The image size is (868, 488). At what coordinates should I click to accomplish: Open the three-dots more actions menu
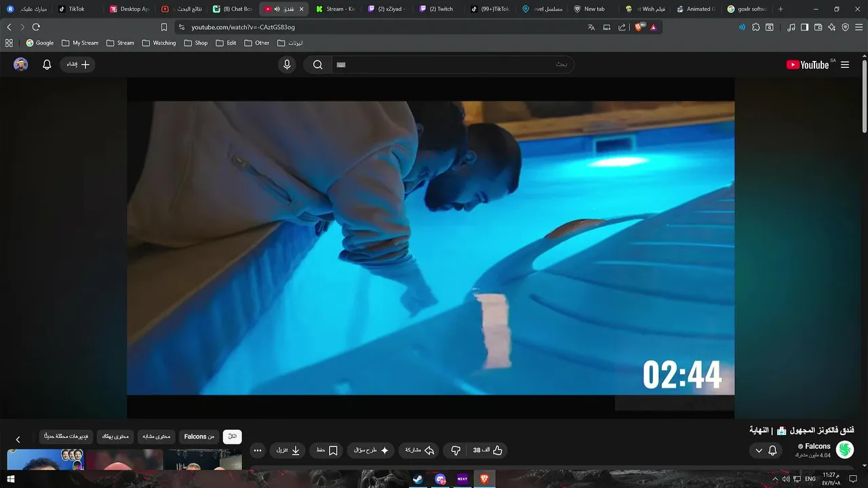point(257,450)
